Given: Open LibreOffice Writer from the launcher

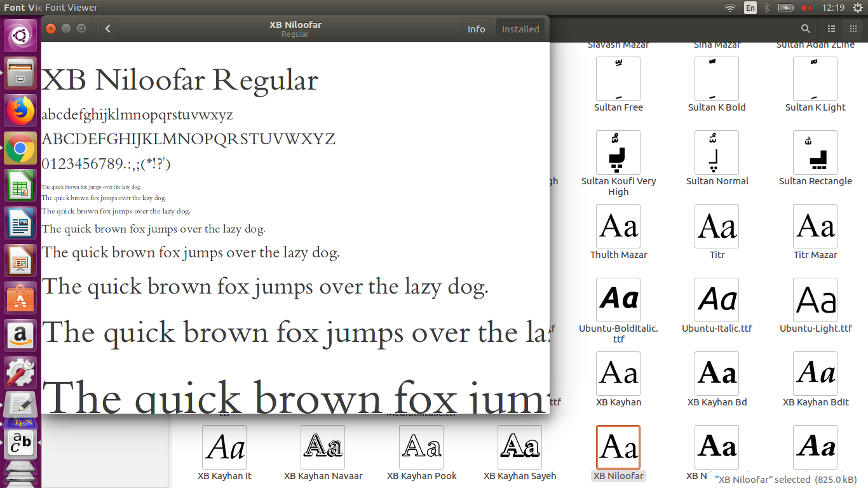Looking at the screenshot, I should pos(21,224).
